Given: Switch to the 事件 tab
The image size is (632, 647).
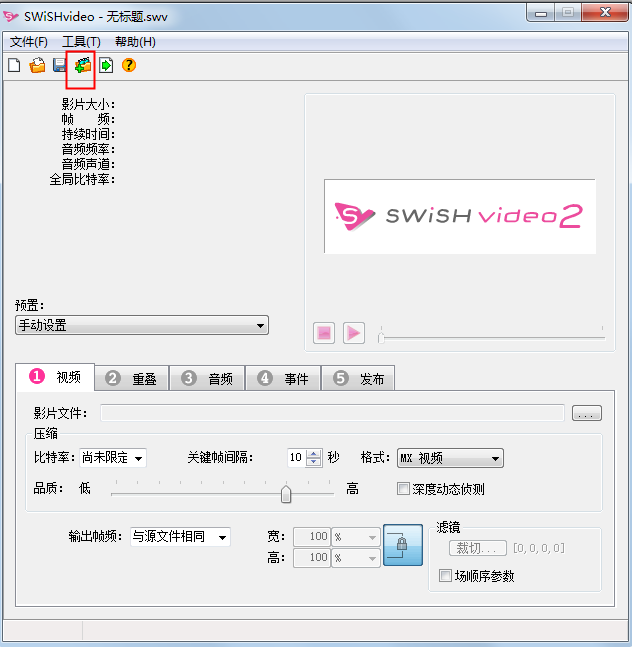Looking at the screenshot, I should [283, 378].
